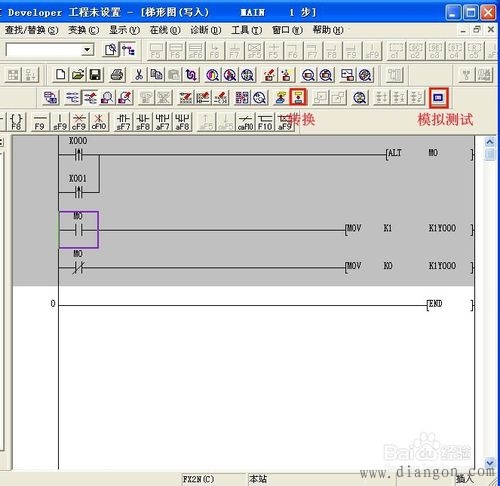Insert rising pulse contact sF7 icon

click(123, 122)
